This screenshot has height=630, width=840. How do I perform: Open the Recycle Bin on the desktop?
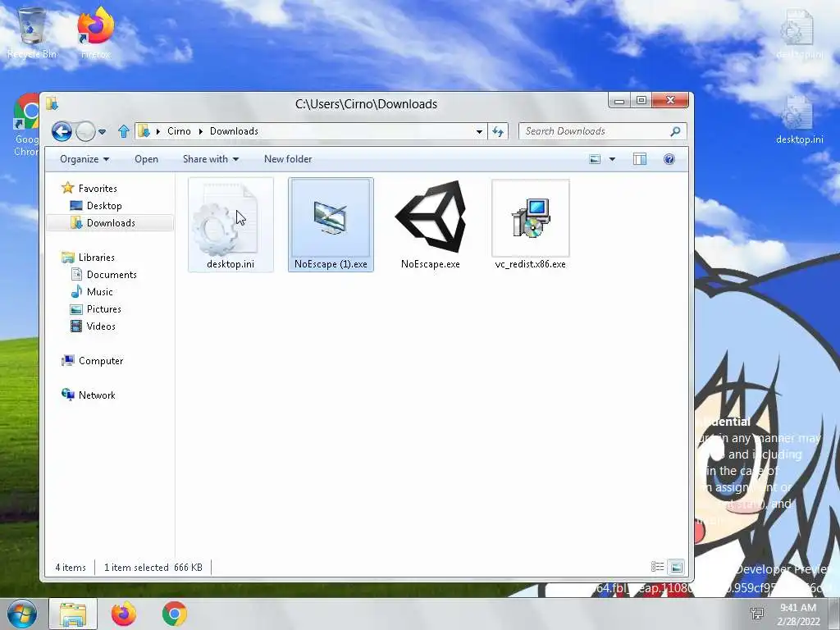pyautogui.click(x=32, y=32)
